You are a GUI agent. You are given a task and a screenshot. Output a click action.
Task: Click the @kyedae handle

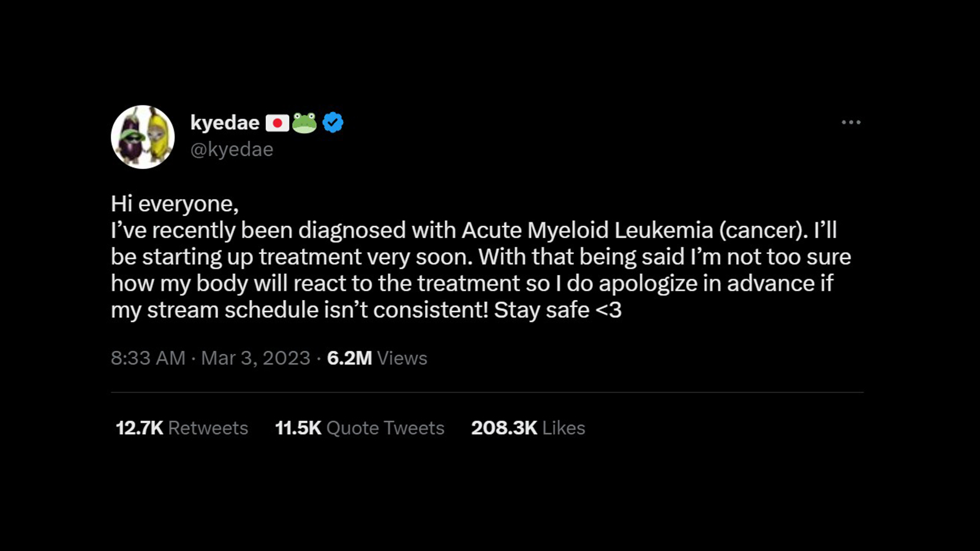tap(232, 149)
